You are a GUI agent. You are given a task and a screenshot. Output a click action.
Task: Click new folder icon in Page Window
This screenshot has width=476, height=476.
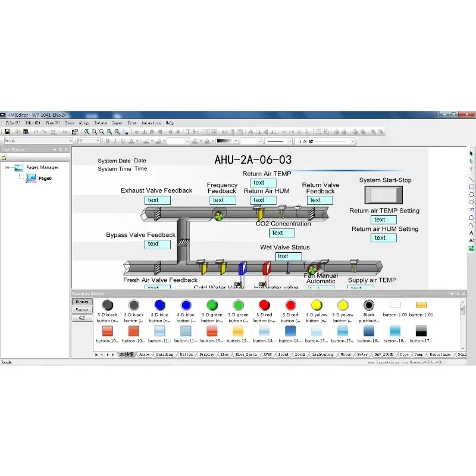point(4,158)
